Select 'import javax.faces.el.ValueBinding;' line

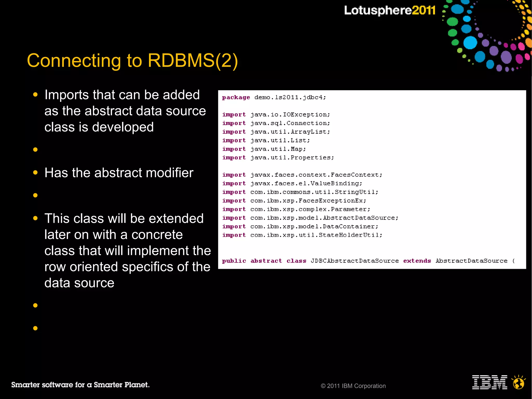(x=292, y=183)
